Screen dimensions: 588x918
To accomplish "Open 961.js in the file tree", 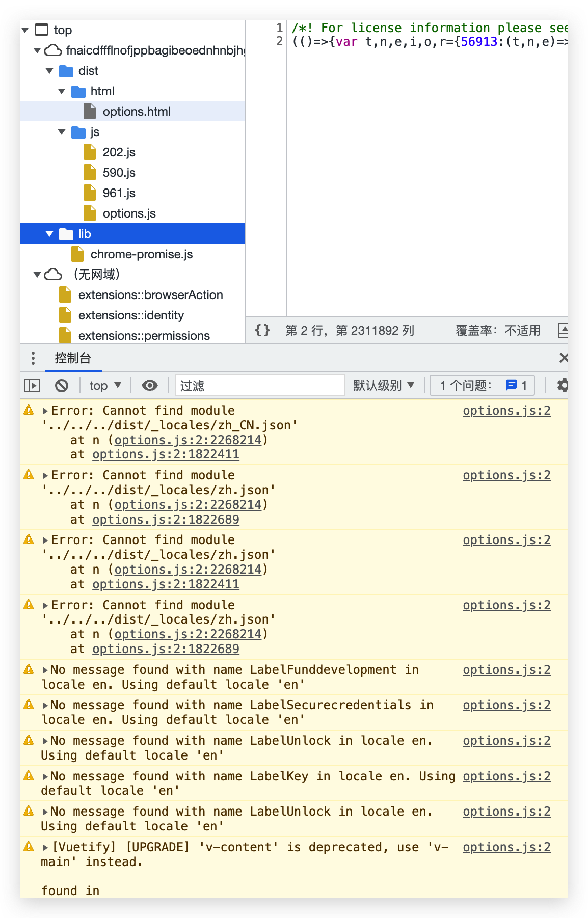I will click(x=119, y=193).
